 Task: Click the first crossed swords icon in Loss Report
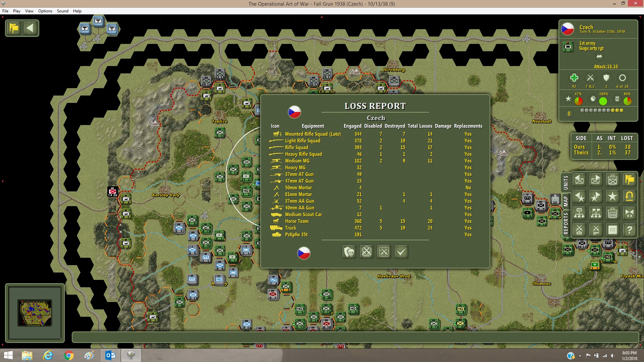click(367, 251)
